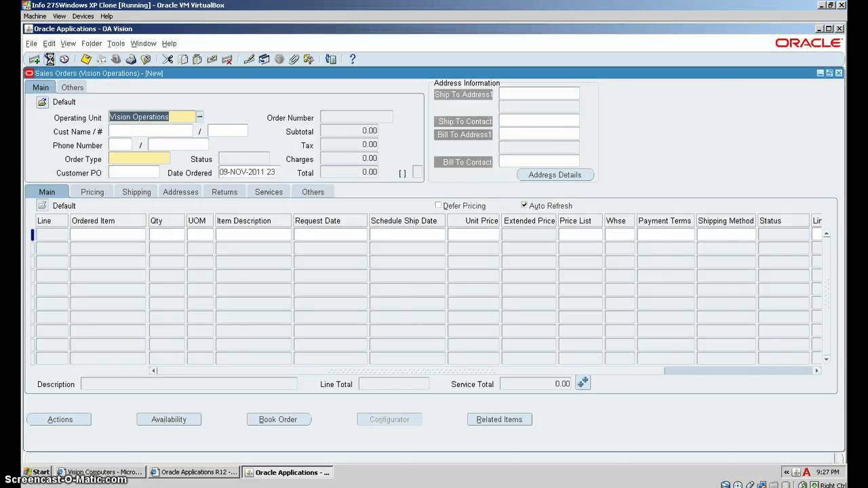The image size is (868, 488).
Task: Click the Close Form toolbar icon
Action: pos(146,60)
